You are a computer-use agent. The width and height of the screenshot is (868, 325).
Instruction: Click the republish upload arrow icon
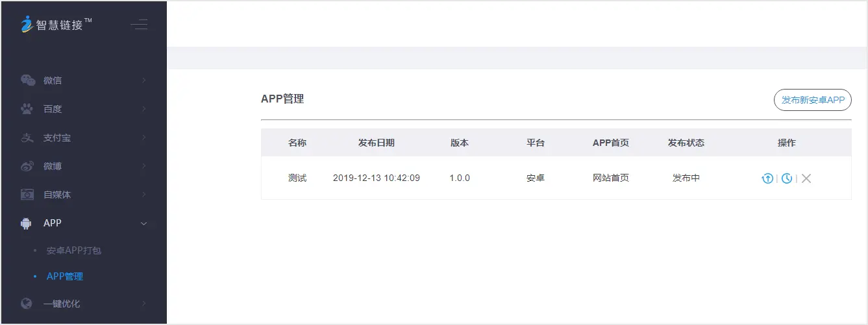point(767,178)
